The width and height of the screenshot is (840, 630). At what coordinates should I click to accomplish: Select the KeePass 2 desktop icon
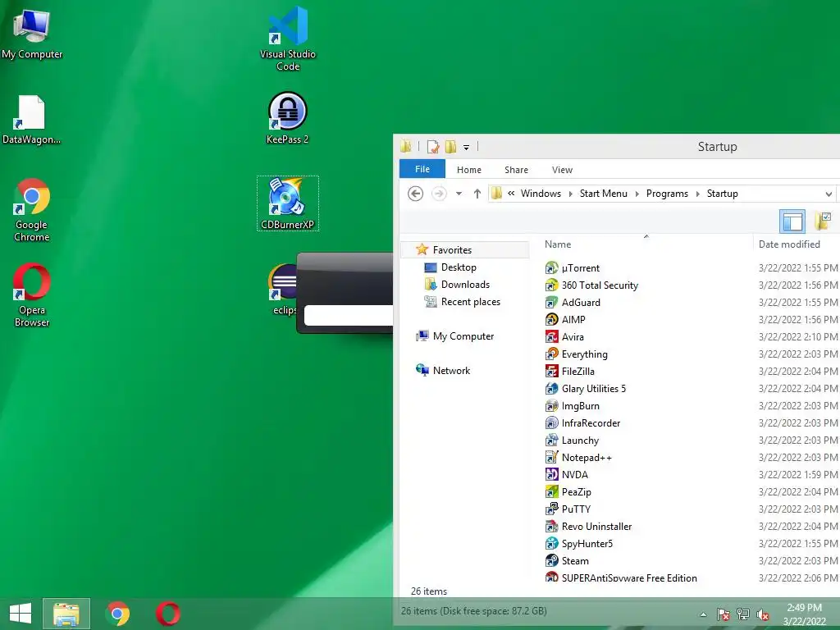(288, 118)
